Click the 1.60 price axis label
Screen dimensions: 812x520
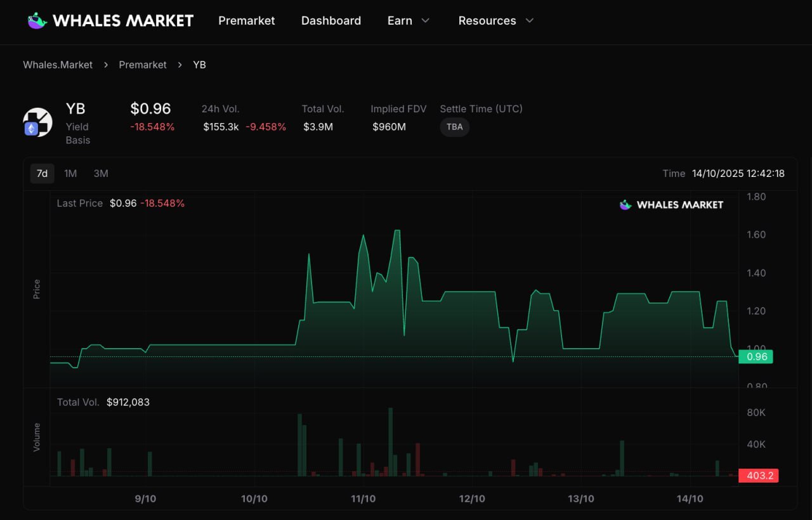click(x=756, y=235)
